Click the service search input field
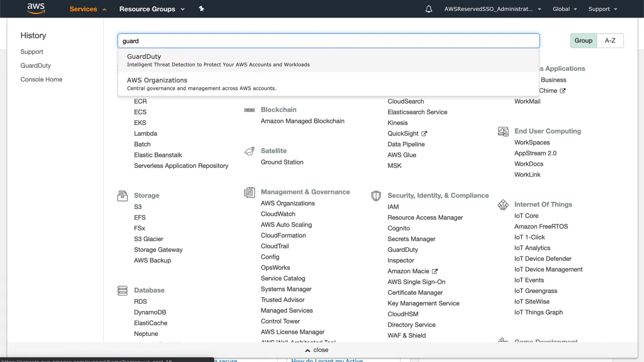 tap(328, 41)
